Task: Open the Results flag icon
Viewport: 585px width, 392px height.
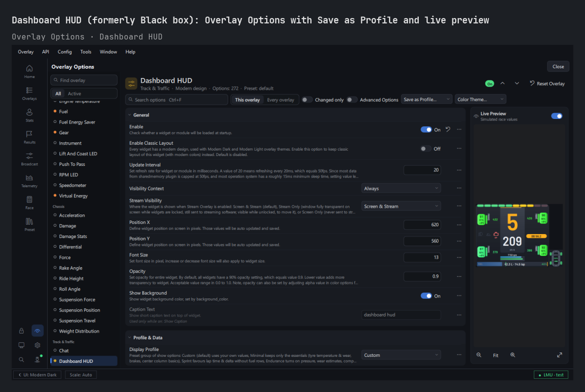Action: tap(29, 134)
